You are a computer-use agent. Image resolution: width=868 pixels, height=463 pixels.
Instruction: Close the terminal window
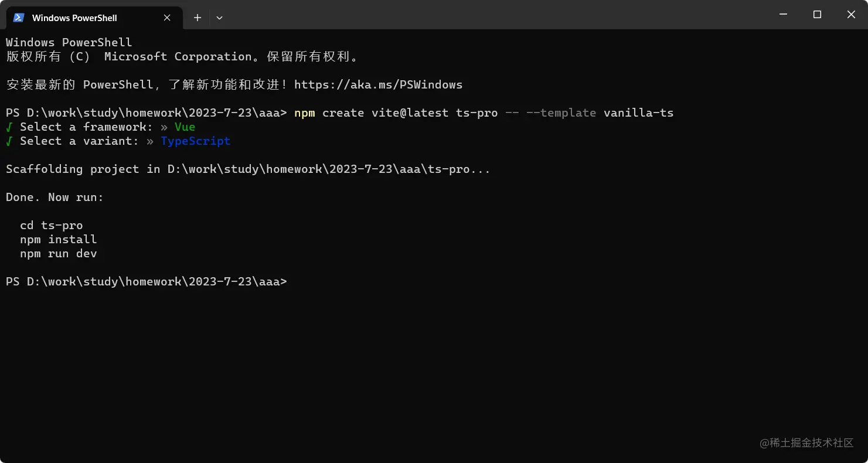(851, 15)
